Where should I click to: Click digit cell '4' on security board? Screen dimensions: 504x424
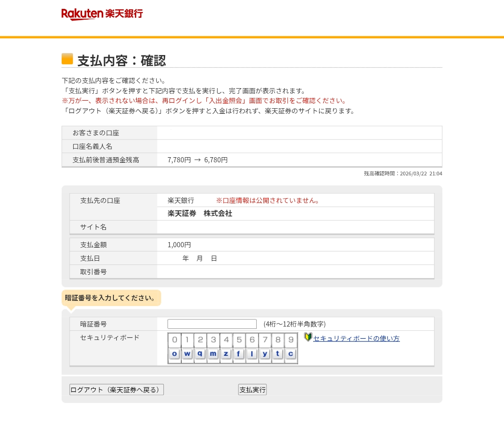tap(226, 340)
